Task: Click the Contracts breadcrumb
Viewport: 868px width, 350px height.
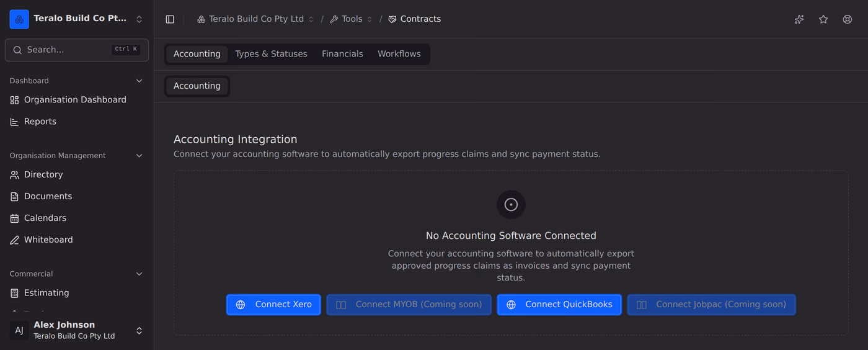Action: click(414, 19)
